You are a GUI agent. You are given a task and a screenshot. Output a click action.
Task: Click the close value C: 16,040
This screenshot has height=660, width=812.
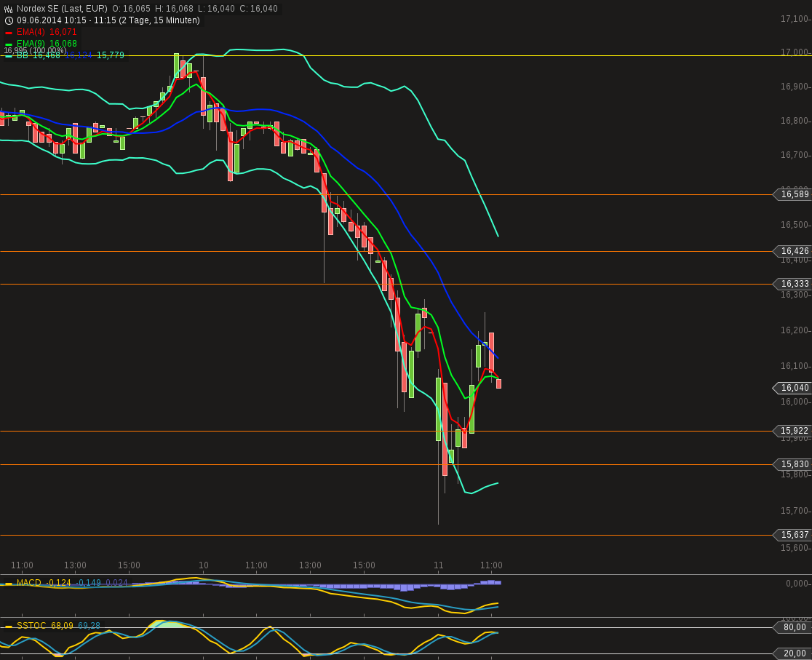[258, 9]
